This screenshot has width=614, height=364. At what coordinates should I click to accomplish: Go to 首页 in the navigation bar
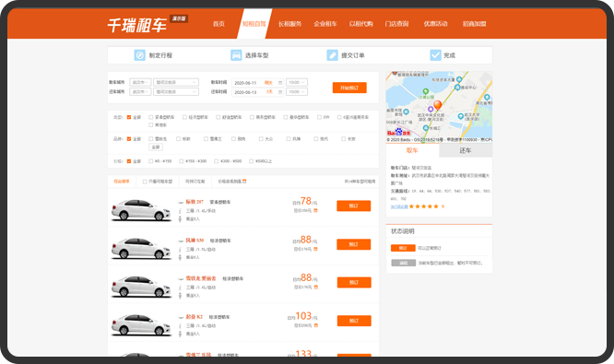[218, 24]
